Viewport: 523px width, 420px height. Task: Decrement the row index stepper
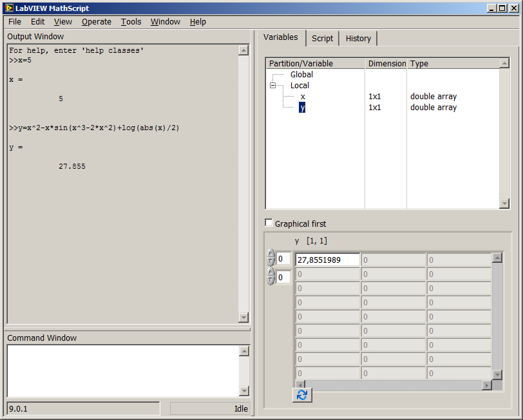pyautogui.click(x=271, y=262)
